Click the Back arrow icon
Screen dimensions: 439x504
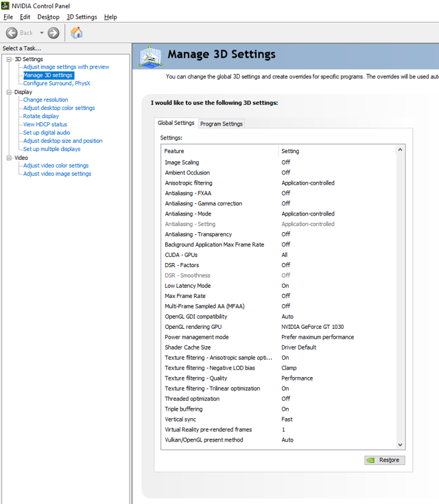click(12, 33)
